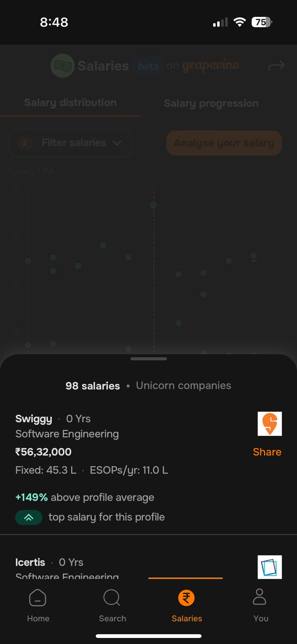Tap the green top salary chevron badge
The width and height of the screenshot is (297, 644).
pyautogui.click(x=29, y=517)
